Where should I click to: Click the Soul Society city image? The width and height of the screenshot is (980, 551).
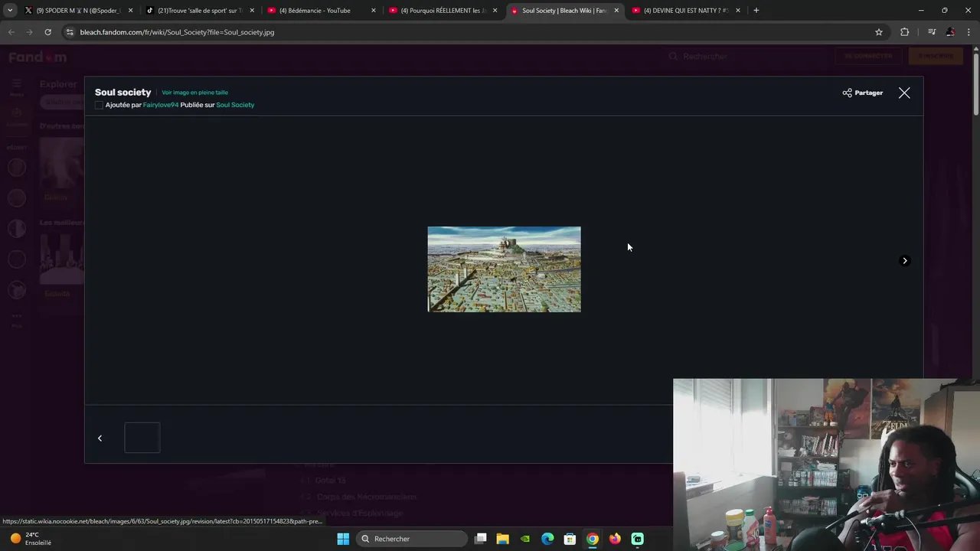504,269
